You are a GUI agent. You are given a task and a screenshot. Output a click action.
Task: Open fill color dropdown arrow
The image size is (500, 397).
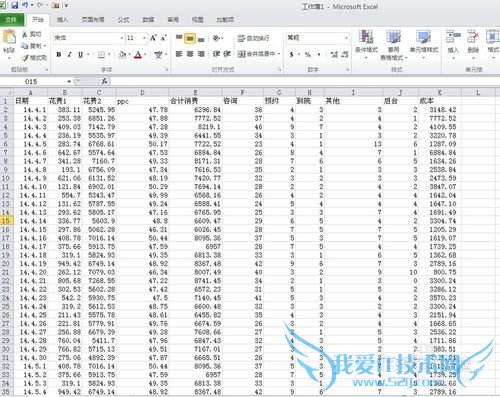pyautogui.click(x=129, y=54)
